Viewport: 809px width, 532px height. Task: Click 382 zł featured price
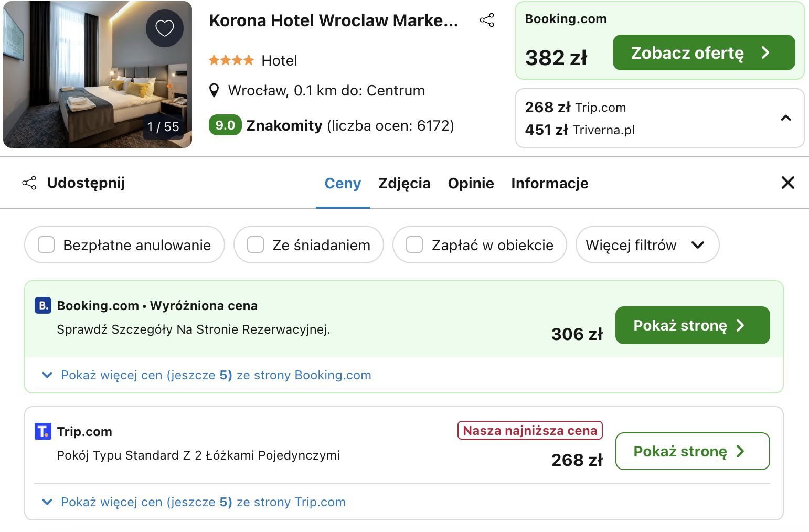(x=556, y=58)
